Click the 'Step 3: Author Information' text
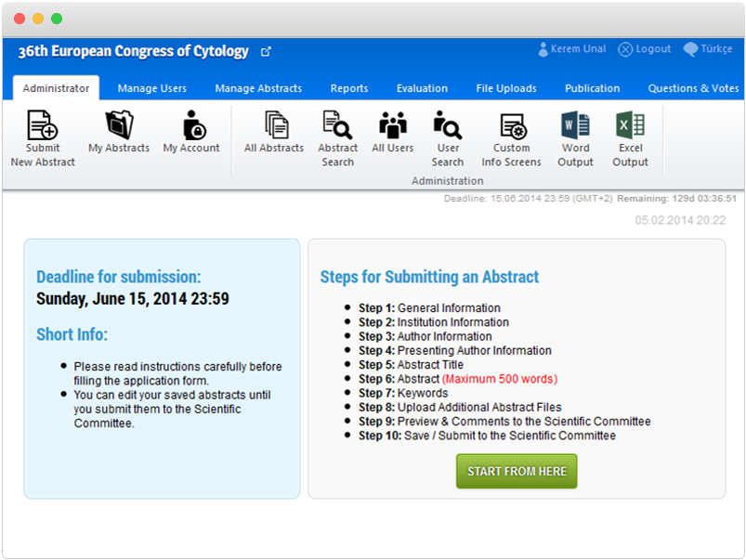 pos(425,336)
